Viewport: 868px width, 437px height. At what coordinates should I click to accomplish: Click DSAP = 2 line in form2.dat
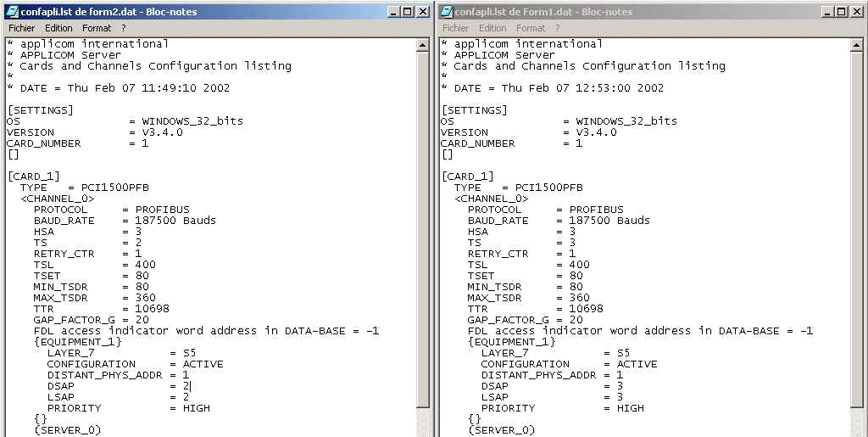click(x=118, y=386)
